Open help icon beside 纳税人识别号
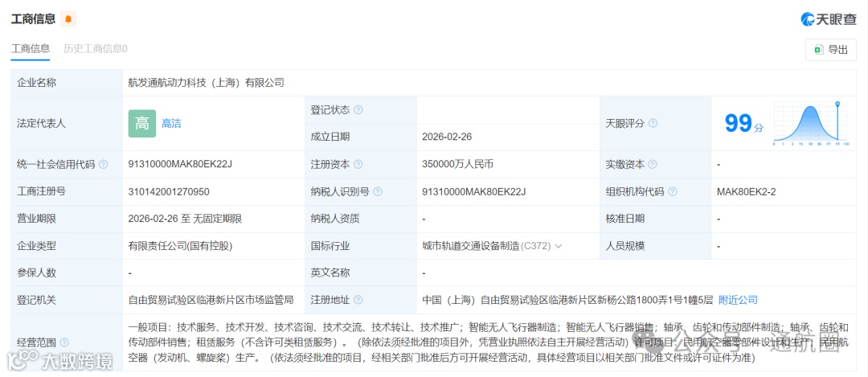 pos(378,191)
